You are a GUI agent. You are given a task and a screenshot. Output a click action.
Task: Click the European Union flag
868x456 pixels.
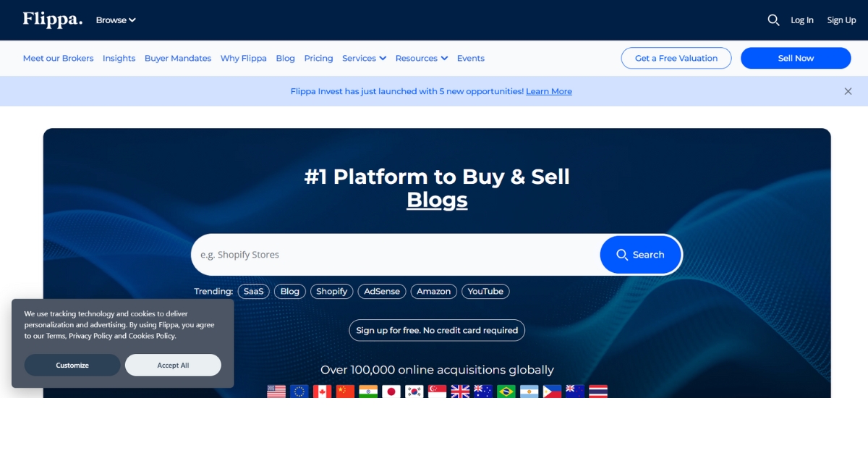pos(299,392)
